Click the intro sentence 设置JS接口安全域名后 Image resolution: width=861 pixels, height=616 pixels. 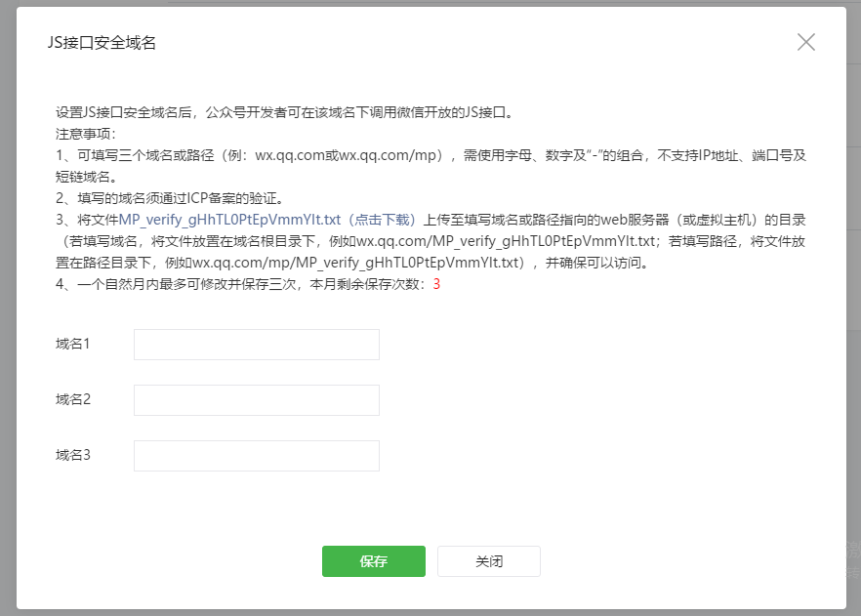coord(284,112)
